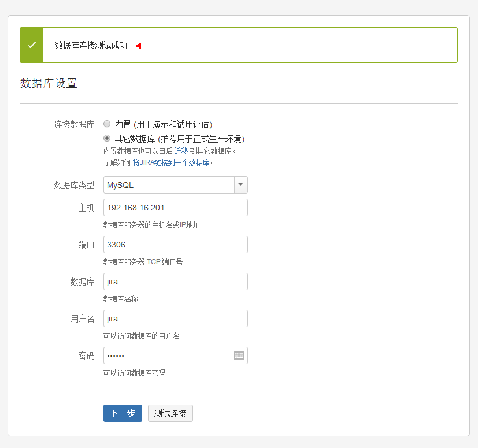Select the other database radio option
This screenshot has width=478, height=448.
click(107, 139)
